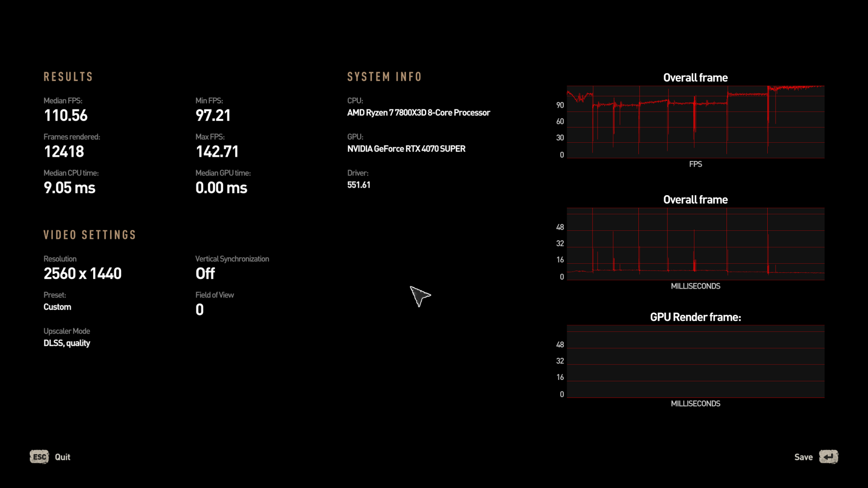Click the Overall frame FPS graph
The width and height of the screenshot is (868, 488).
click(695, 122)
